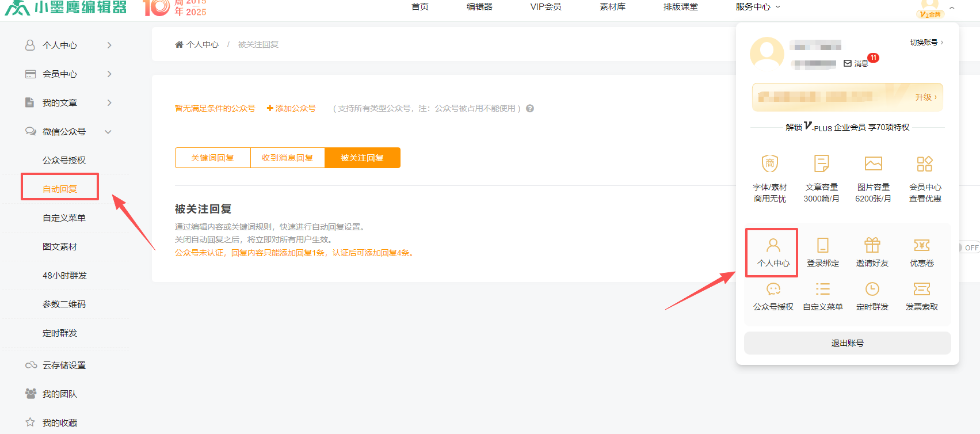The width and height of the screenshot is (980, 434).
Task: Click the user avatar in popup
Action: pos(767,54)
